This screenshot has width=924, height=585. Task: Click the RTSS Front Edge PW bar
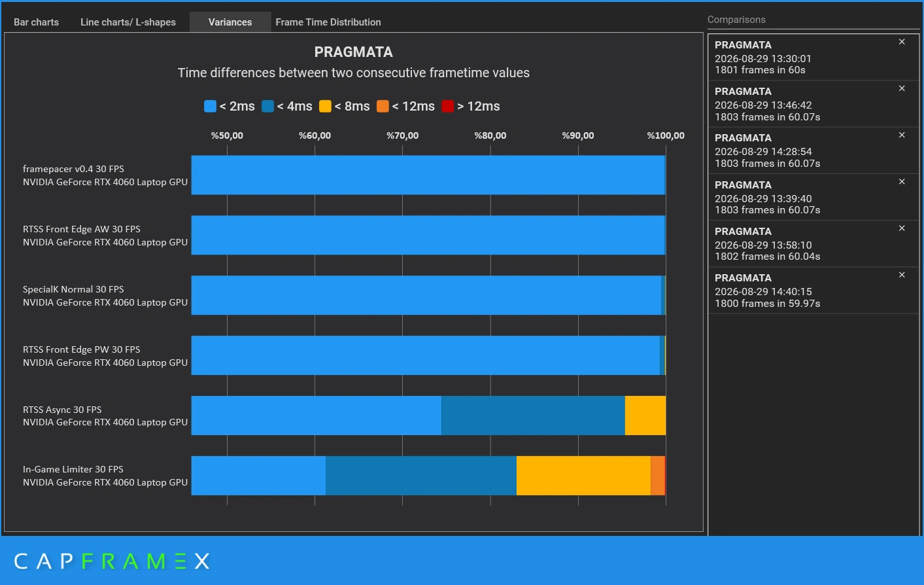click(428, 355)
